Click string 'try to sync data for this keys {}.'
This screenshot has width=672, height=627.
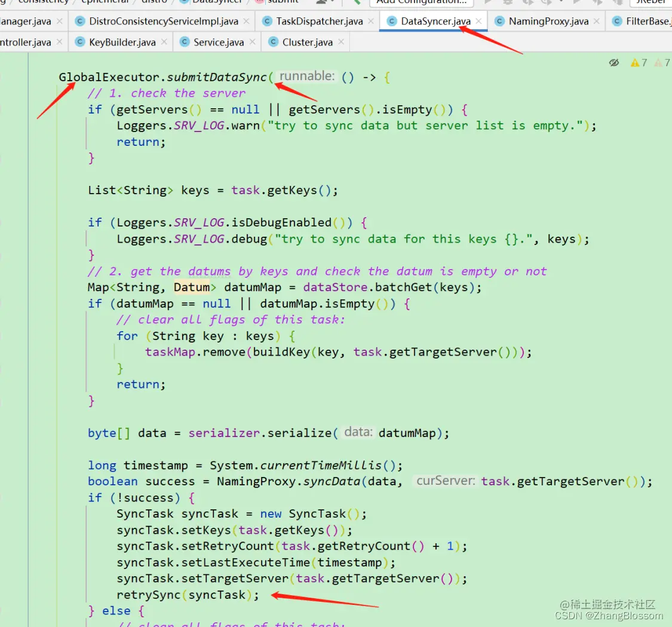[x=404, y=239]
